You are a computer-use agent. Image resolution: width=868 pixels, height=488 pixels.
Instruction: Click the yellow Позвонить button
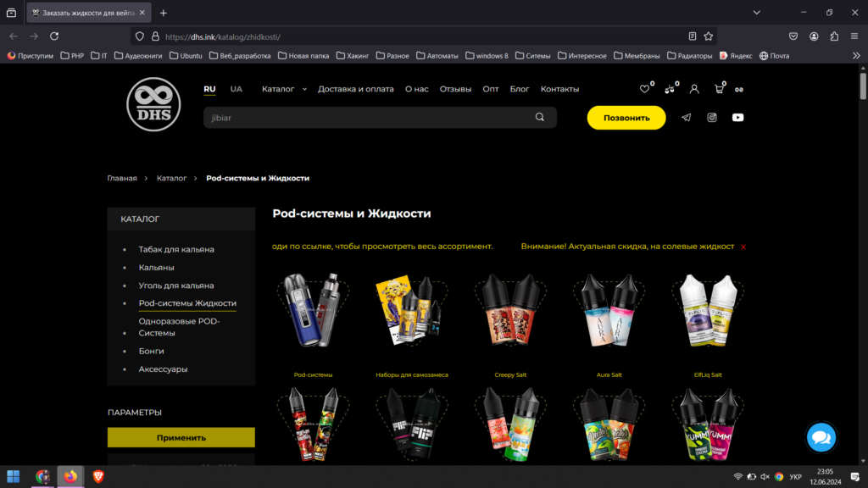tap(626, 118)
